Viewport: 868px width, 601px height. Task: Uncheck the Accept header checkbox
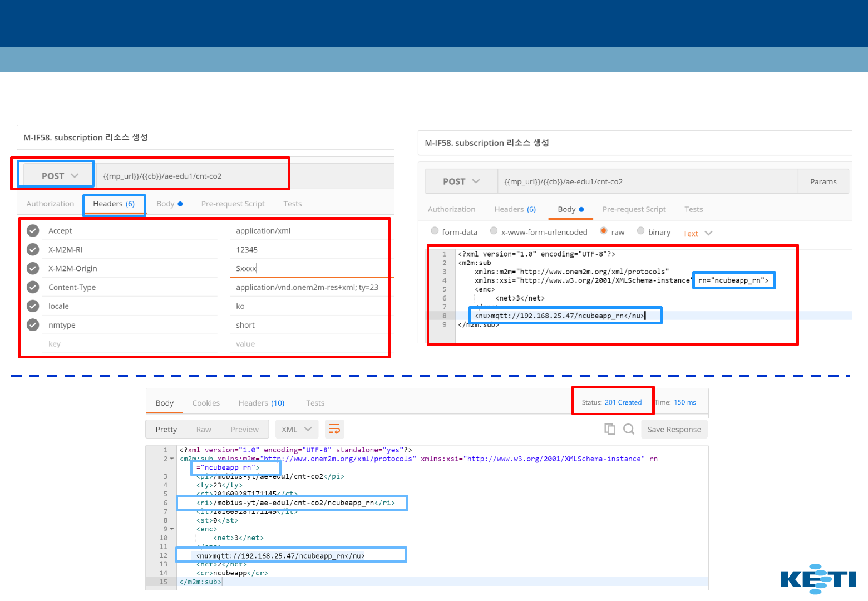point(33,231)
